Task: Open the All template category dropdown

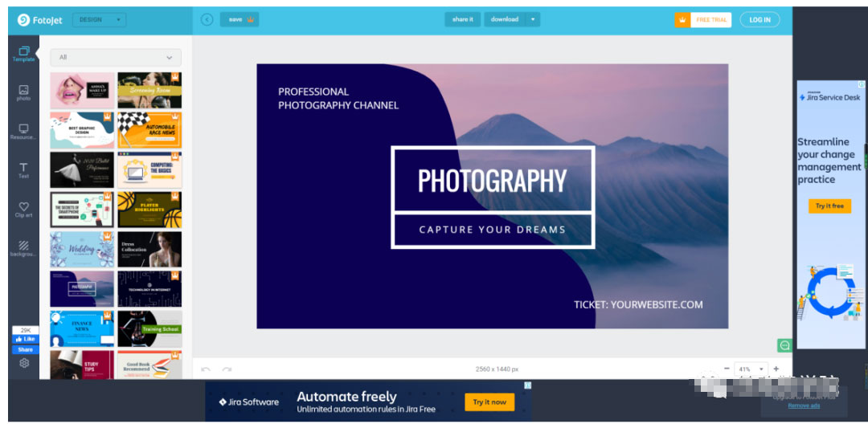Action: point(116,58)
